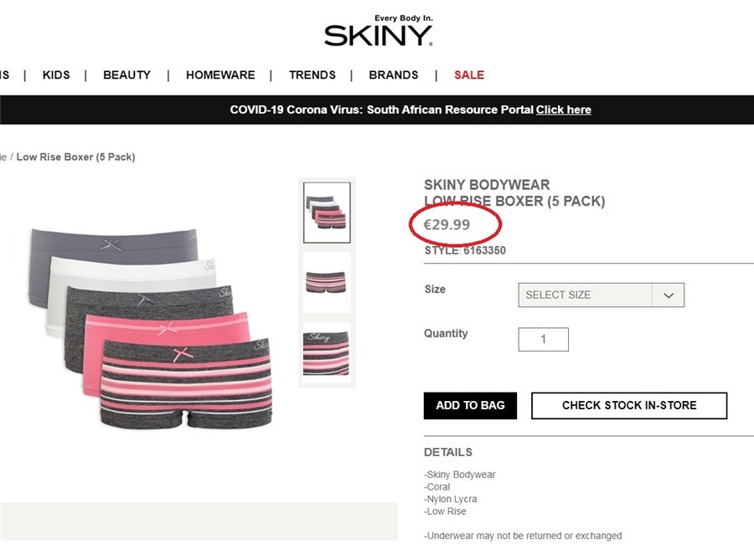The height and width of the screenshot is (560, 754).
Task: Click the ADD TO BAG button
Action: [470, 405]
